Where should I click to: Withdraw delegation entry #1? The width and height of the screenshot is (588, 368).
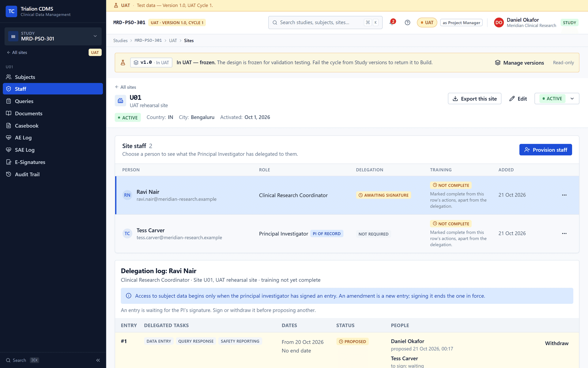click(556, 343)
